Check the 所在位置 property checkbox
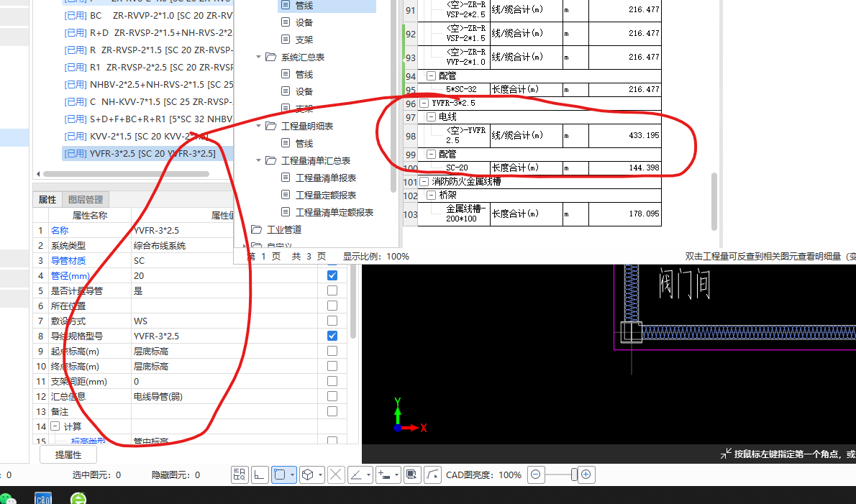This screenshot has width=856, height=504. [x=332, y=306]
